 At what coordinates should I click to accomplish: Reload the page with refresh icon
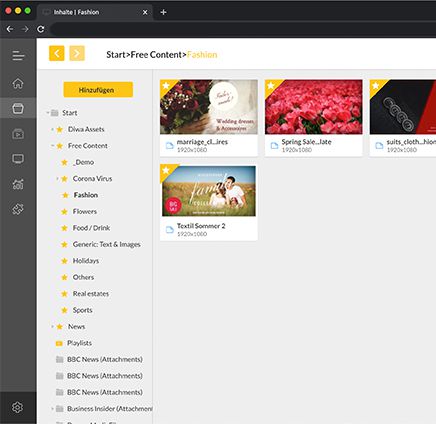click(41, 29)
